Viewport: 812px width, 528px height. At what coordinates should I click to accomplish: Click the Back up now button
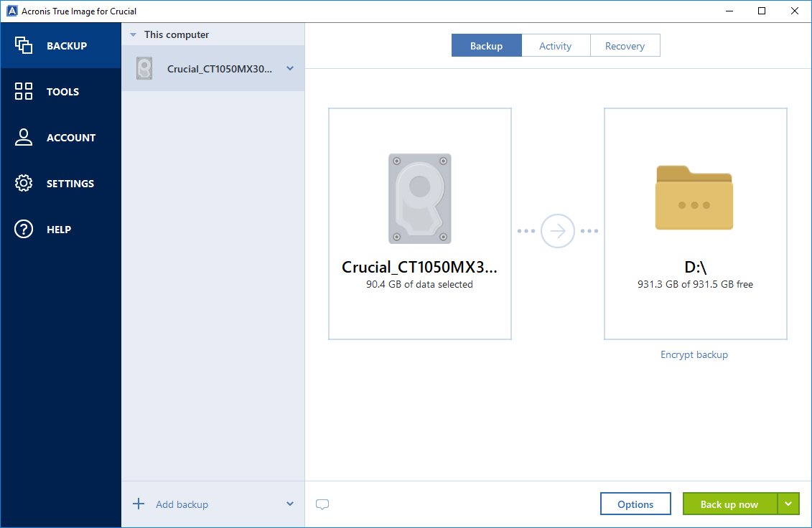coord(729,504)
